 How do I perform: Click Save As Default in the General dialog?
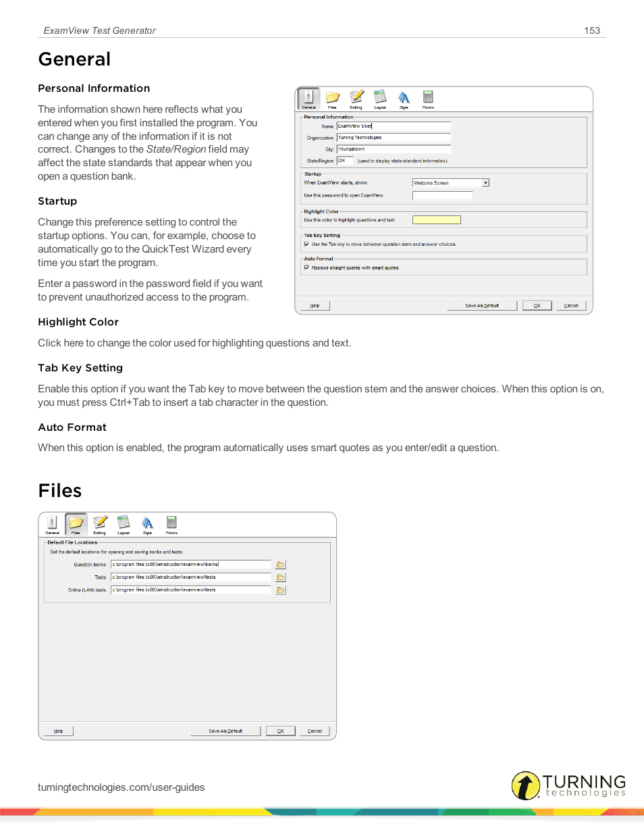click(482, 306)
